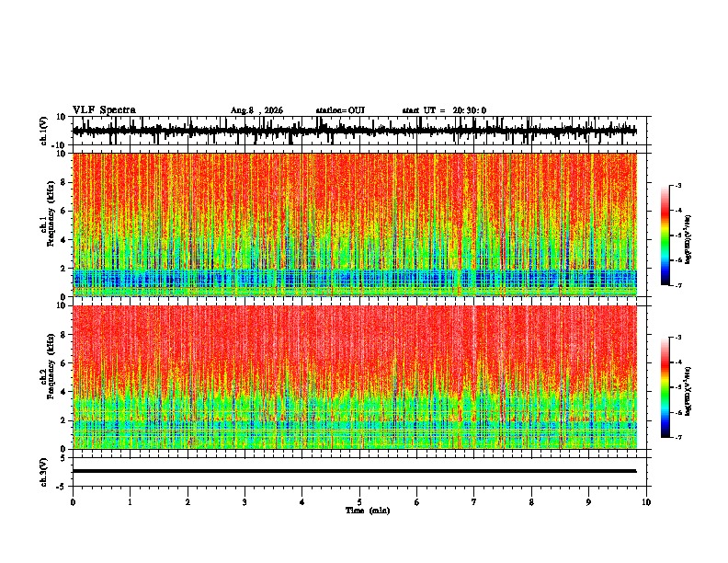Click time axis tick label "9" minutes
Image resolution: width=728 pixels, height=563 pixels.
click(588, 502)
